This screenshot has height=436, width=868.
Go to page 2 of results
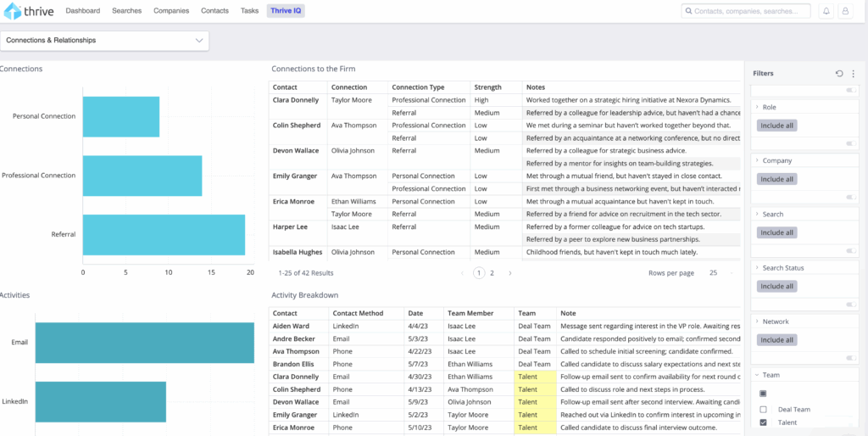(x=492, y=273)
